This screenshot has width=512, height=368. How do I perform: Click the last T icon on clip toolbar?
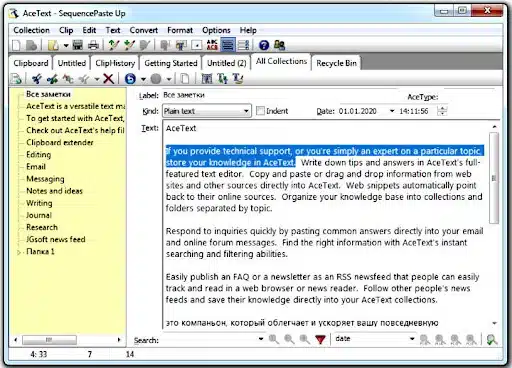238,79
